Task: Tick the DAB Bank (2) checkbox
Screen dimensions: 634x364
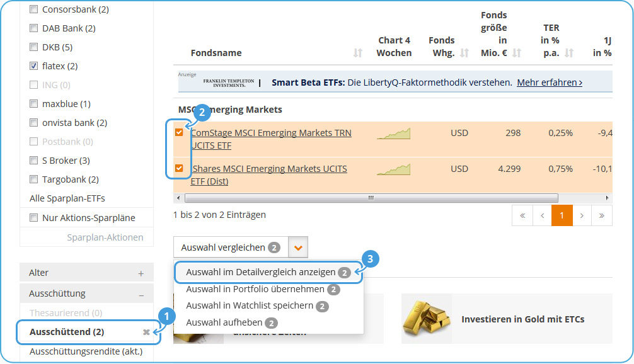Action: [x=34, y=28]
